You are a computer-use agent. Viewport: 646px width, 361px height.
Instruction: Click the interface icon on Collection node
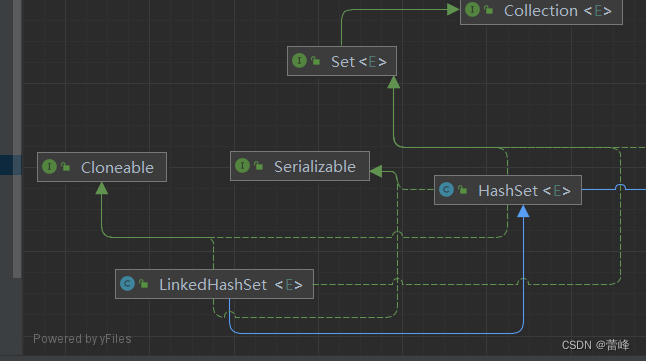[472, 9]
